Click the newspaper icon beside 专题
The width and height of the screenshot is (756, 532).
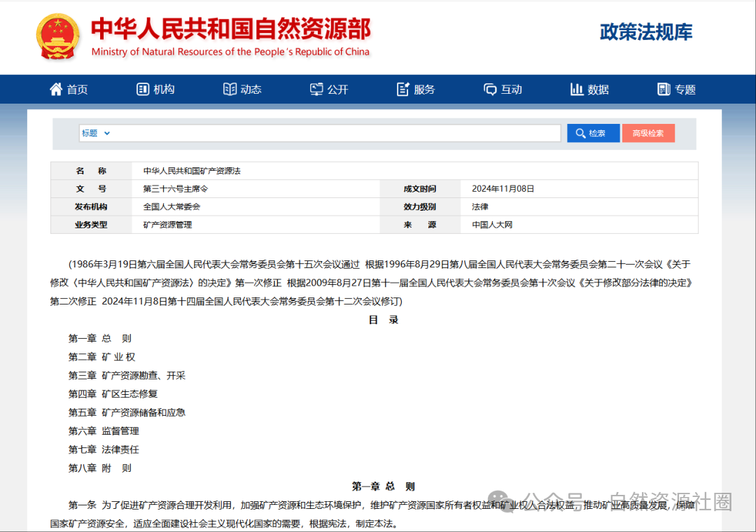[x=664, y=89]
